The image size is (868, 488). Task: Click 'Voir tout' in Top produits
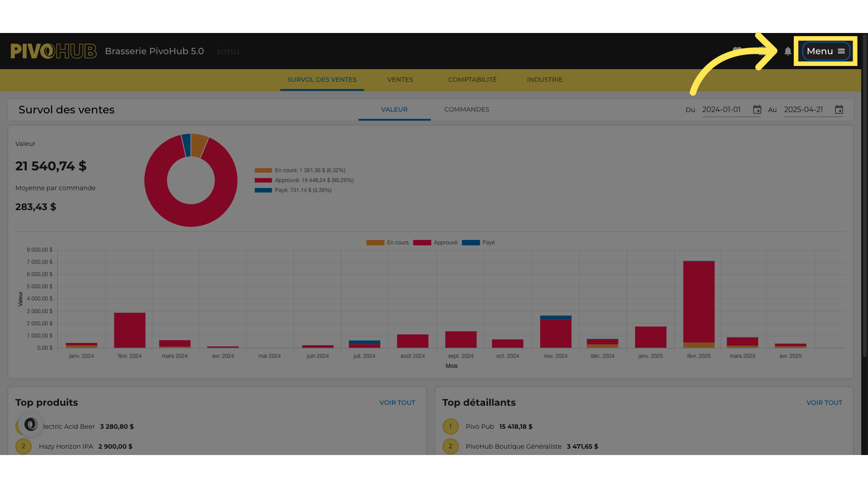(x=397, y=403)
